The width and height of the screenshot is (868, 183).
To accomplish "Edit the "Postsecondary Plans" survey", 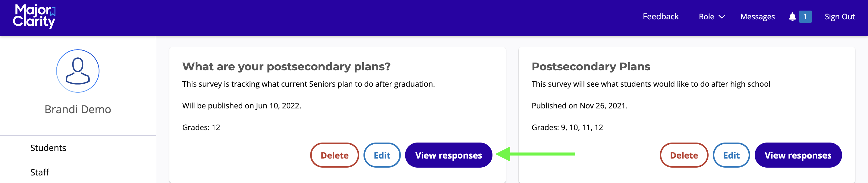I will coord(731,155).
